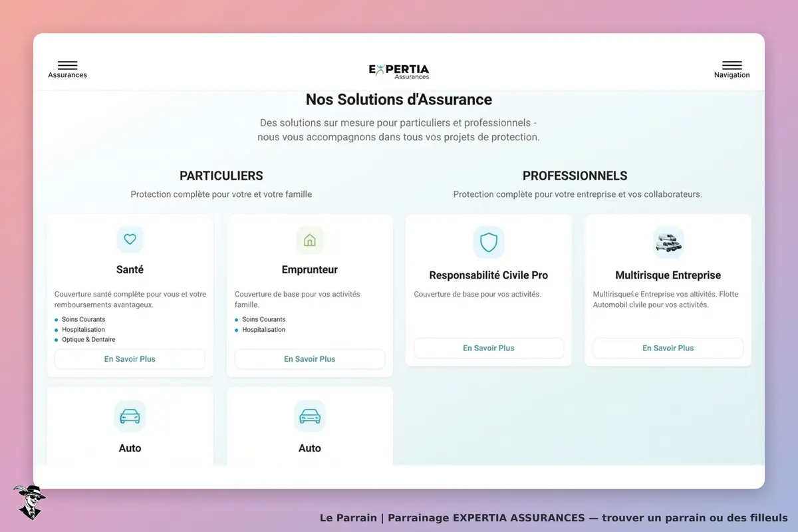This screenshot has height=532, width=798.
Task: Select the Emprunteur card title
Action: (x=310, y=270)
